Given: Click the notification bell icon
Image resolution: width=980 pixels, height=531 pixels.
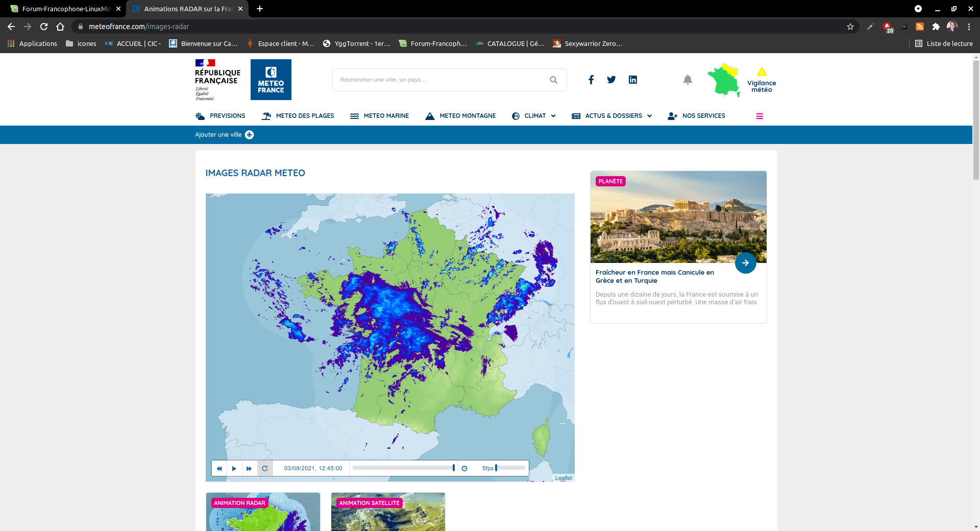Looking at the screenshot, I should point(688,80).
